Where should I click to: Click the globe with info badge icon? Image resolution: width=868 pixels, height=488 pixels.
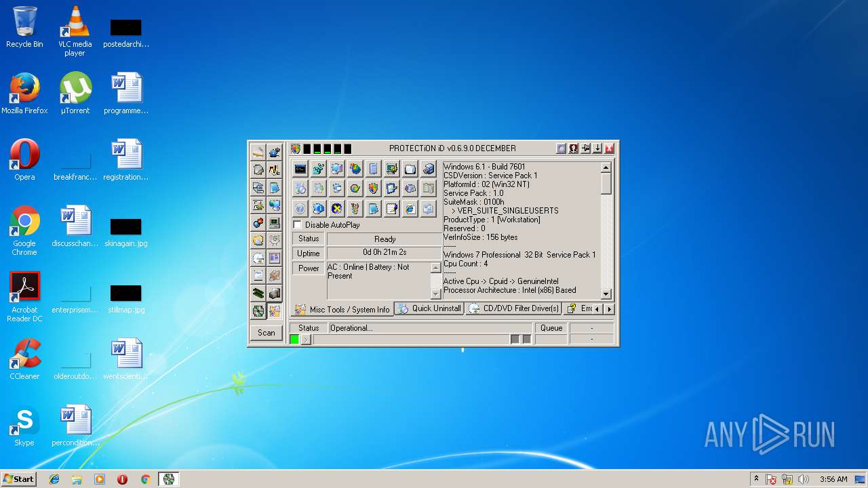319,208
